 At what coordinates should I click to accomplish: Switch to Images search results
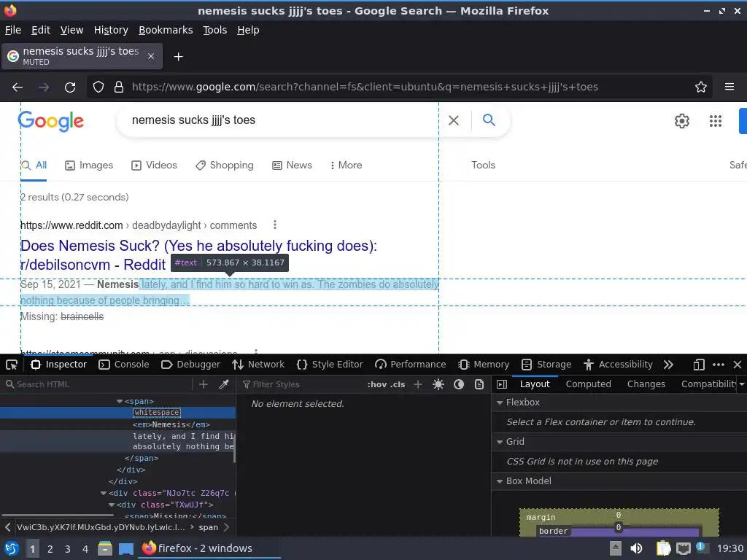click(89, 166)
